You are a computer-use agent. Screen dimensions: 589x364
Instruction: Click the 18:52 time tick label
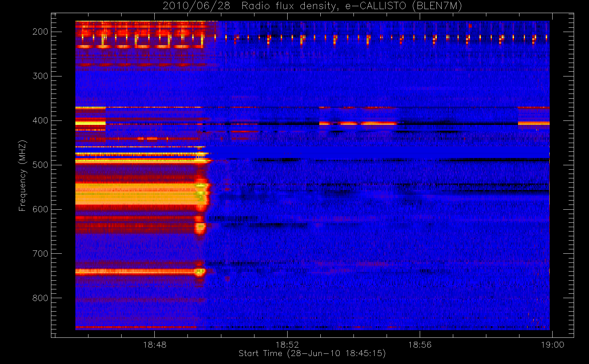click(x=287, y=345)
